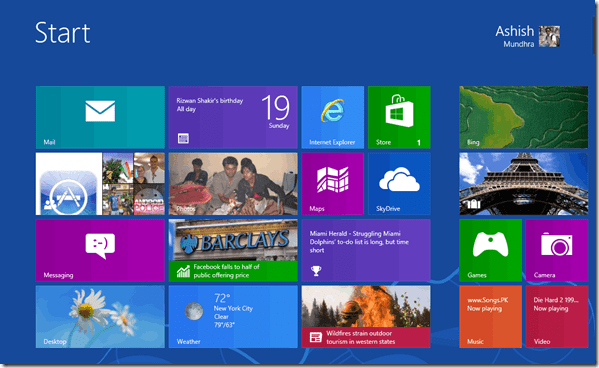Open the Mail tile envelope icon
The width and height of the screenshot is (599, 368).
(x=100, y=111)
